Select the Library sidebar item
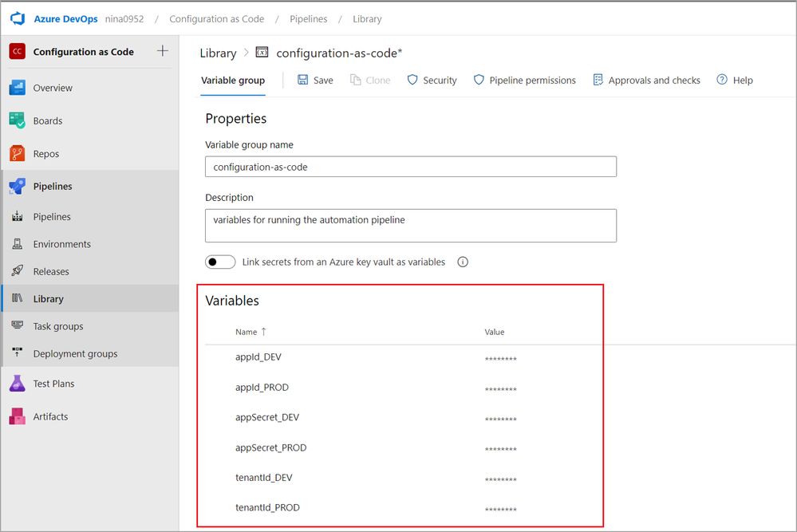Image resolution: width=797 pixels, height=532 pixels. [89, 299]
